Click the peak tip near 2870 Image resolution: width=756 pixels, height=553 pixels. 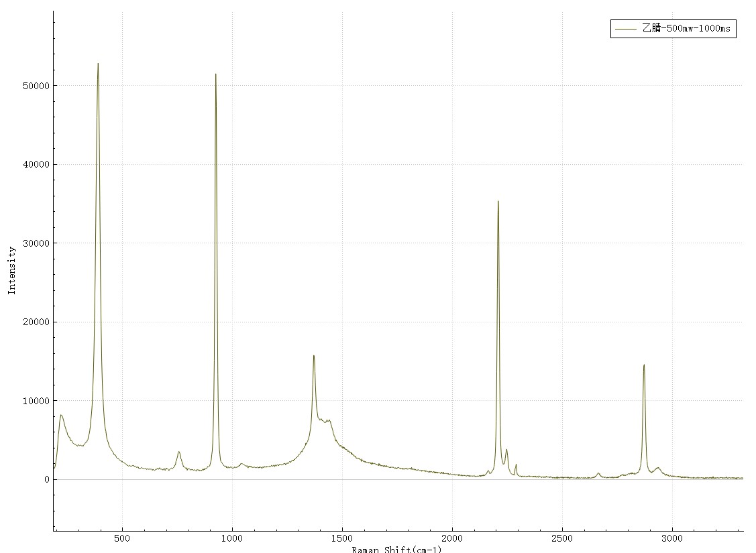[x=644, y=365]
